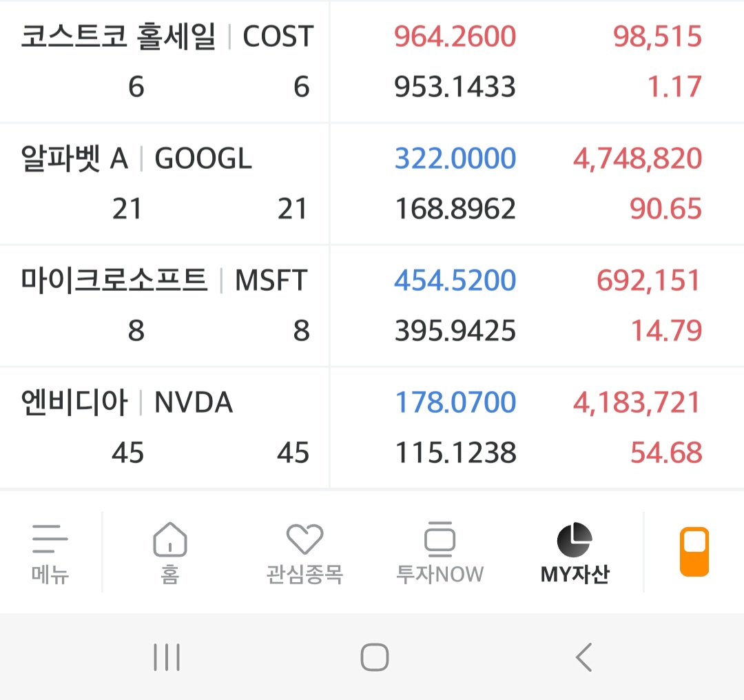Open the 투자NOW screen icon
744x700 pixels.
click(x=440, y=539)
